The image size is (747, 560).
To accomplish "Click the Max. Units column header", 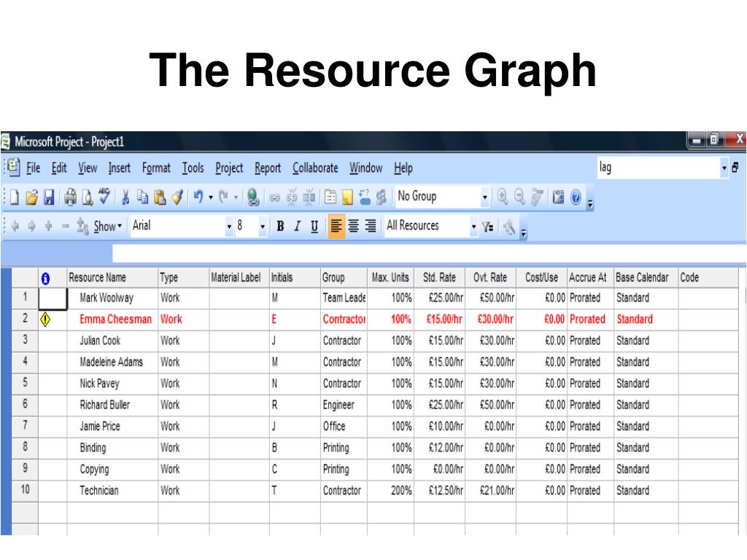I will 390,278.
